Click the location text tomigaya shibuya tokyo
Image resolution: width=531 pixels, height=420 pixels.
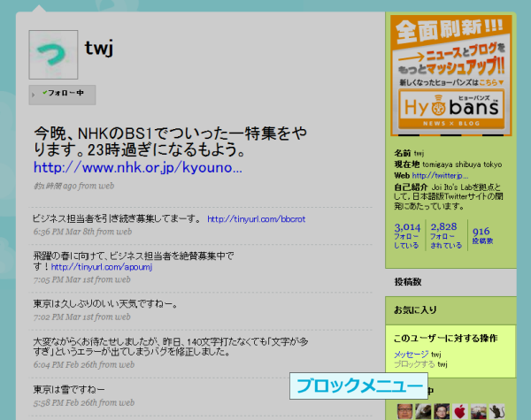(462, 164)
